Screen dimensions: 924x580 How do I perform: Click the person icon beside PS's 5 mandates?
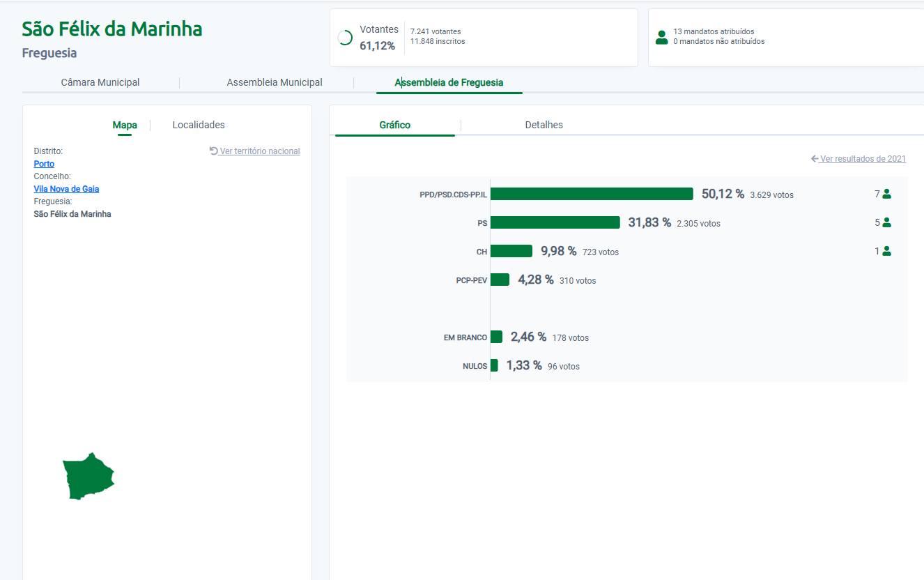click(x=886, y=223)
